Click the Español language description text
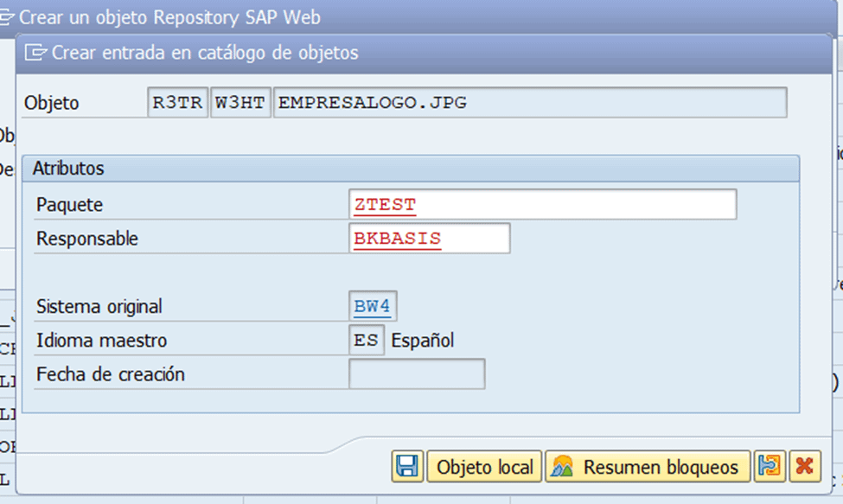843x504 pixels. (x=423, y=341)
